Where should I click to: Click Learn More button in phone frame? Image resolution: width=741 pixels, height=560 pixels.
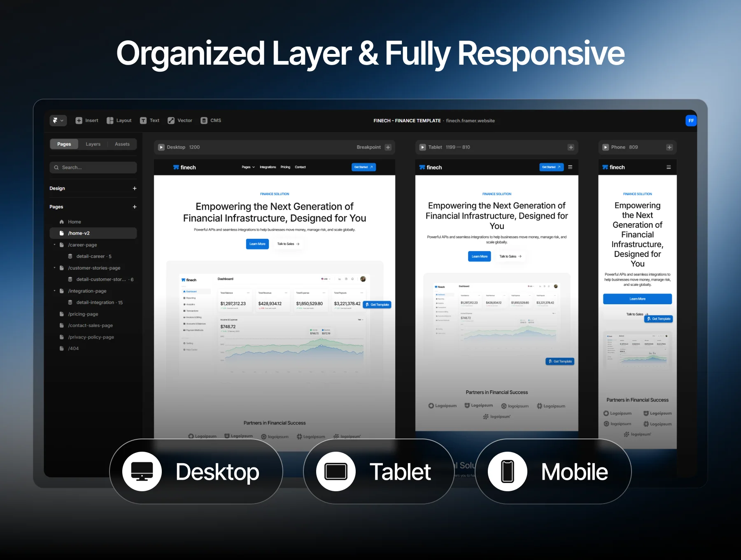637,299
